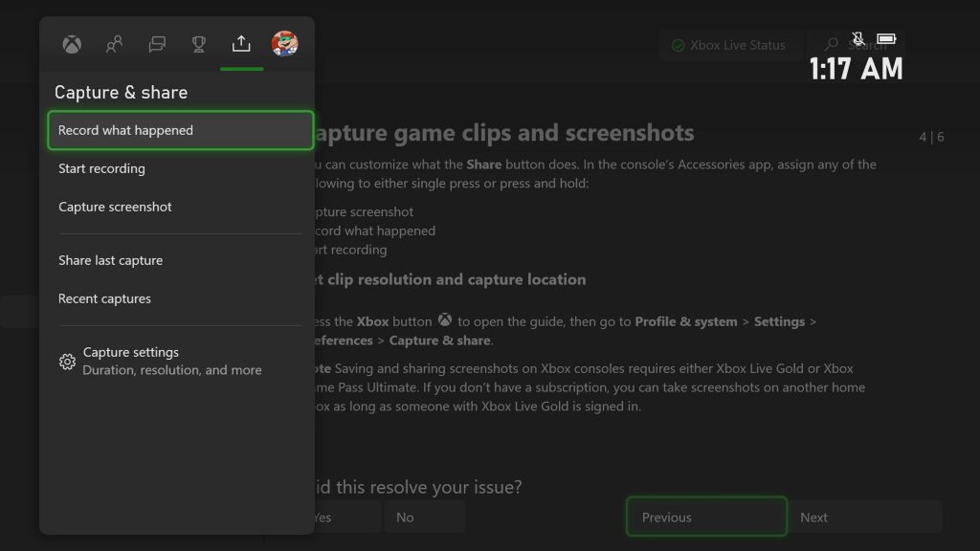Check Xbox Live Status

[x=731, y=44]
